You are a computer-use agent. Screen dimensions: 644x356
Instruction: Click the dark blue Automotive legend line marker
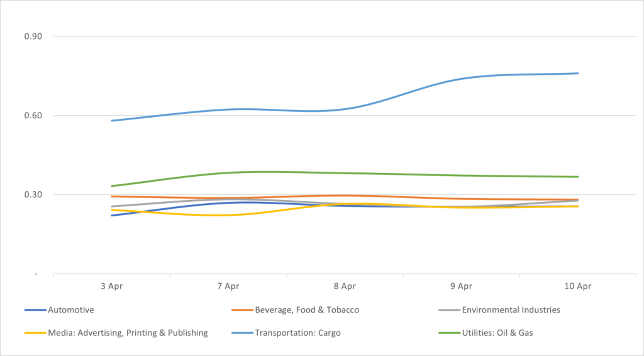pos(35,310)
